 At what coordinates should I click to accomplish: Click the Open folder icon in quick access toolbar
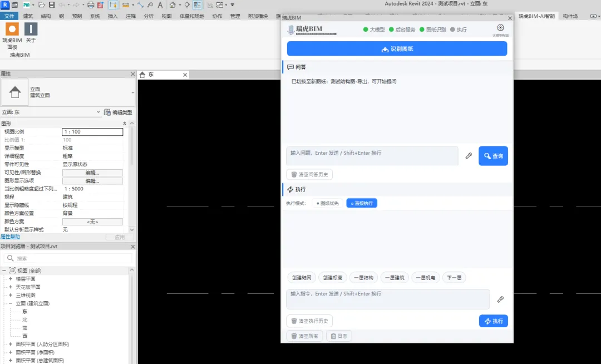pyautogui.click(x=42, y=5)
